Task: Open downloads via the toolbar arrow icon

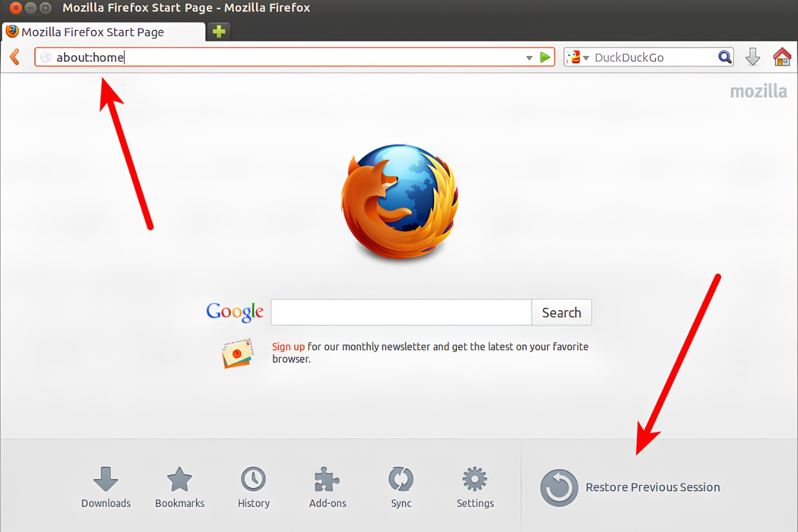Action: [753, 57]
